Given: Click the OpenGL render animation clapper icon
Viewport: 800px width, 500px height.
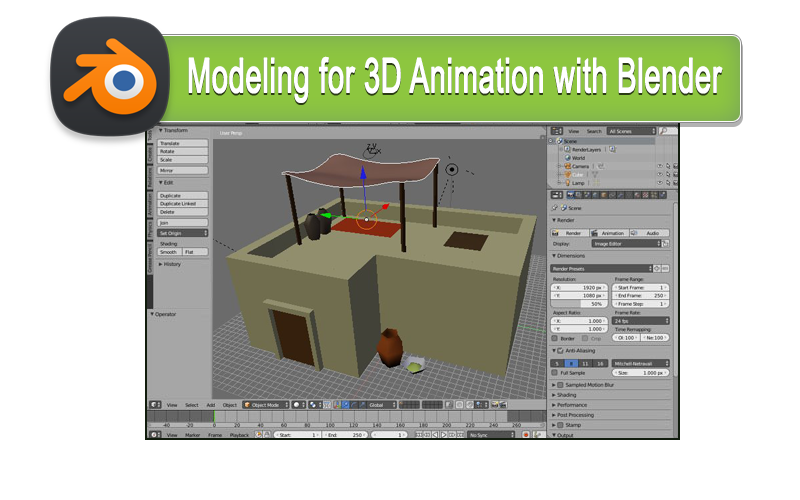Looking at the screenshot, I should (x=503, y=405).
